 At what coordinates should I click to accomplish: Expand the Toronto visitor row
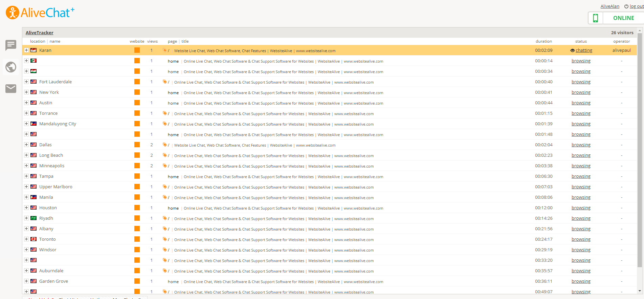pyautogui.click(x=26, y=239)
